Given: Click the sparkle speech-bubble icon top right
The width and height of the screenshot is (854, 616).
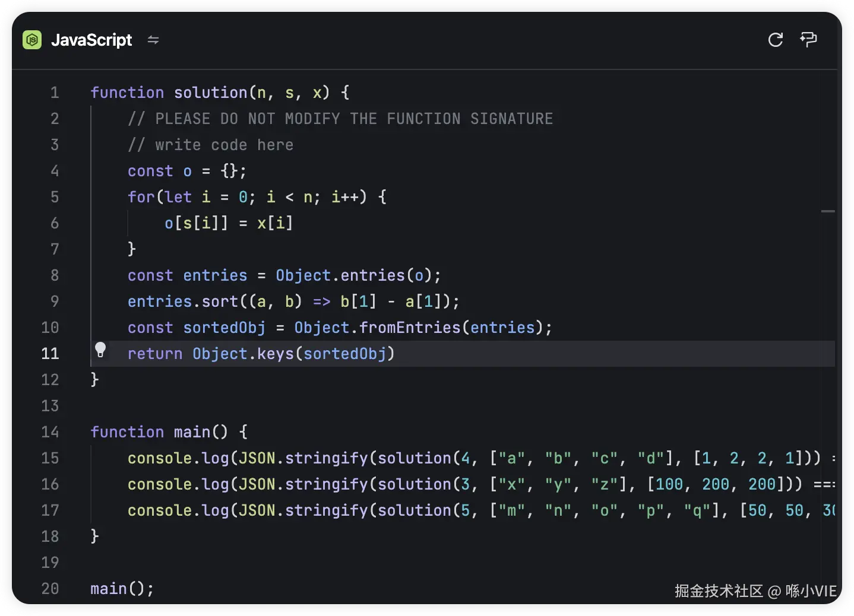Looking at the screenshot, I should coord(808,40).
